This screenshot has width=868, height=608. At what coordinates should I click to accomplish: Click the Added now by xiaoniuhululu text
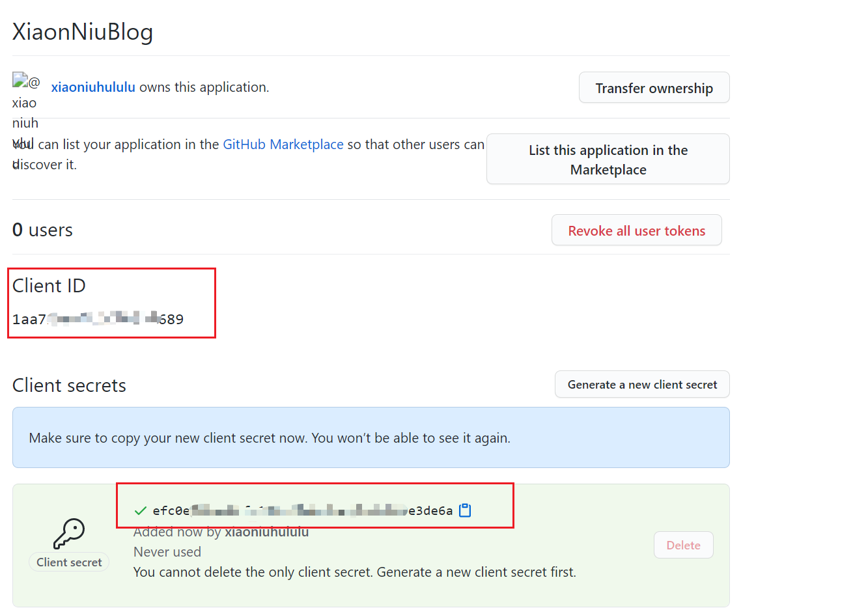click(x=221, y=532)
